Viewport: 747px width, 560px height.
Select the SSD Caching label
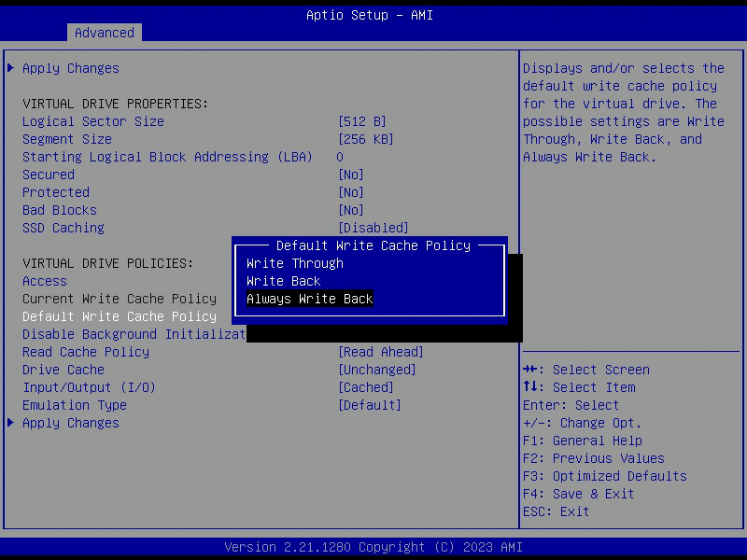[x=63, y=228]
